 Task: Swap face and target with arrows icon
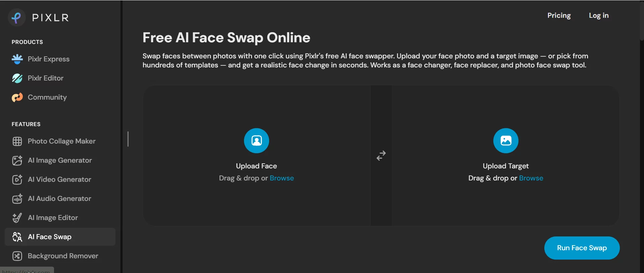coord(381,156)
